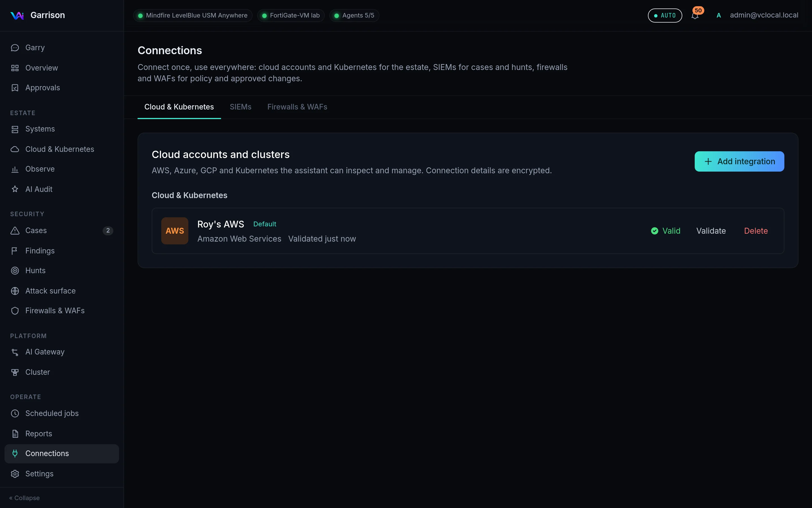
Task: Click the cloud icon beside Cloud & Kubernetes
Action: [15, 149]
